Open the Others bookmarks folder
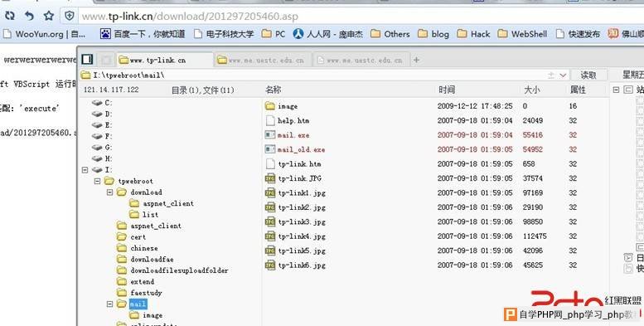 click(x=390, y=34)
